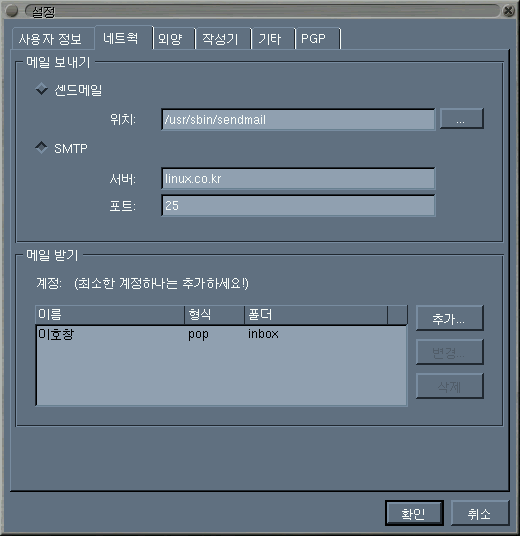Click the 포트 field showing 25
Screen dimensions: 520x536
[x=298, y=205]
